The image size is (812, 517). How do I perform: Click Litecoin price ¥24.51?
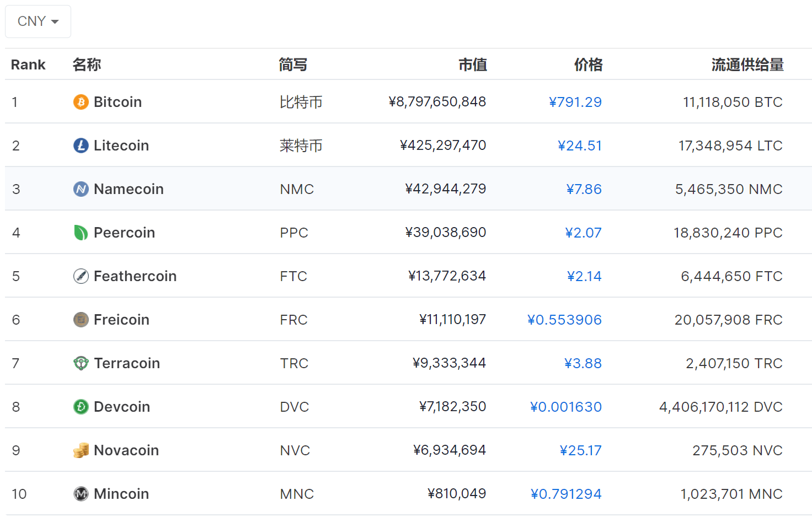pyautogui.click(x=580, y=146)
